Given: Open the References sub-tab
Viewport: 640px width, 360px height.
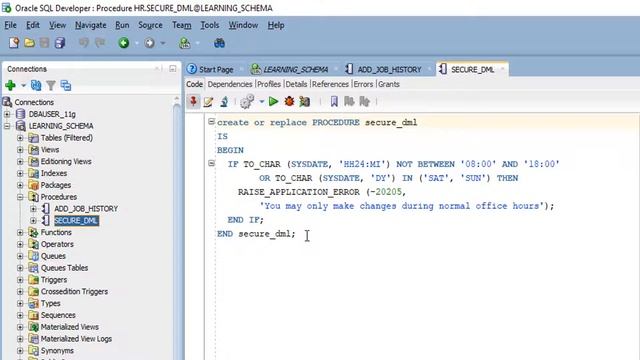Looking at the screenshot, I should (x=330, y=84).
